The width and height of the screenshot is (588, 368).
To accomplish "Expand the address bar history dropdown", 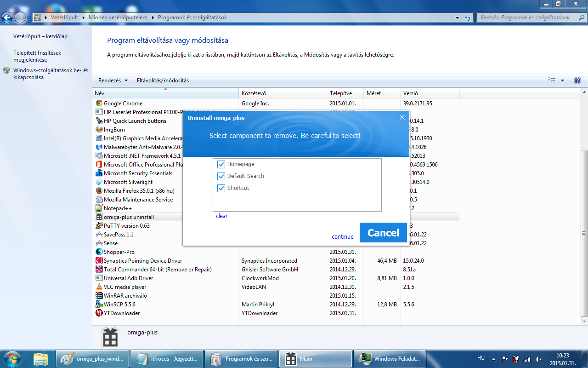I will point(457,17).
